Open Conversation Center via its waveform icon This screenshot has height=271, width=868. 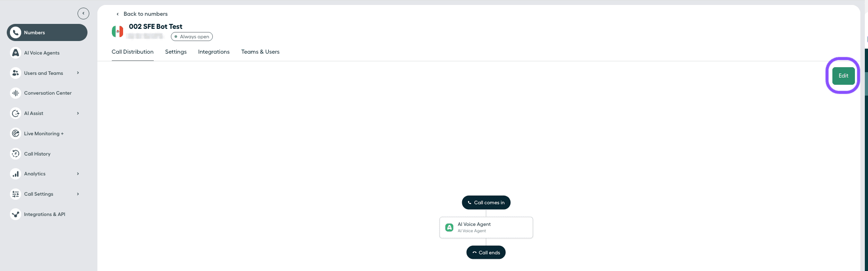(15, 93)
